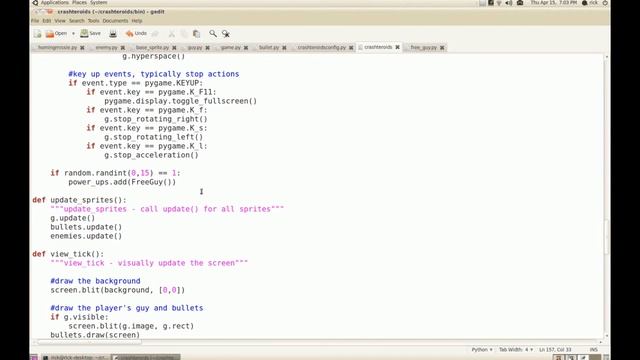Click the scroll up arrow of editor
Image resolution: width=640 pixels, height=360 pixels.
[x=607, y=57]
